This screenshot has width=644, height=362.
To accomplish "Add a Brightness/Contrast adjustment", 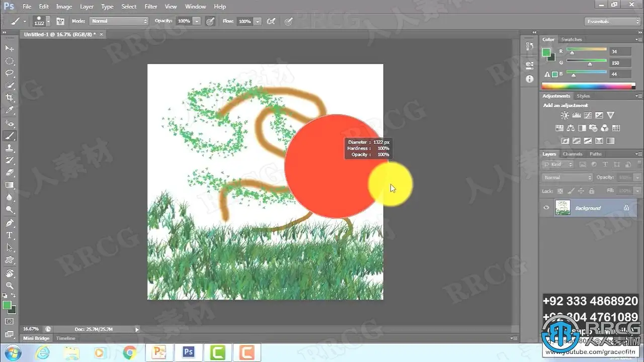I will click(x=566, y=116).
